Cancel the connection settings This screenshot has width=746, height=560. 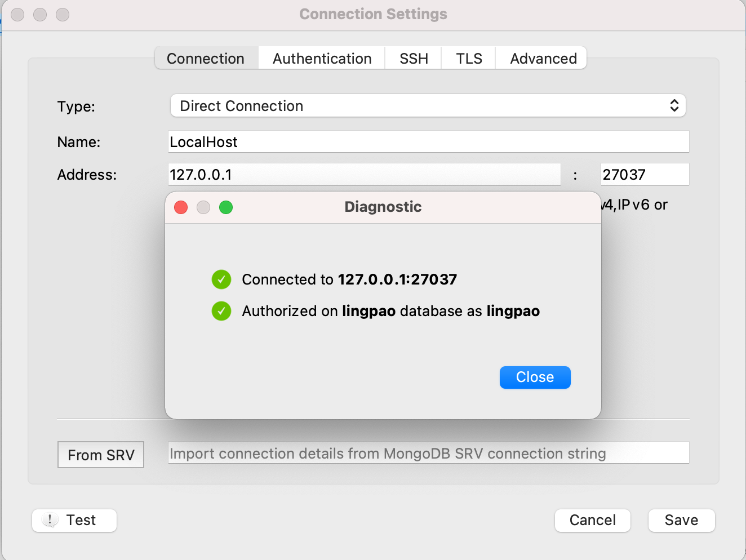point(592,520)
